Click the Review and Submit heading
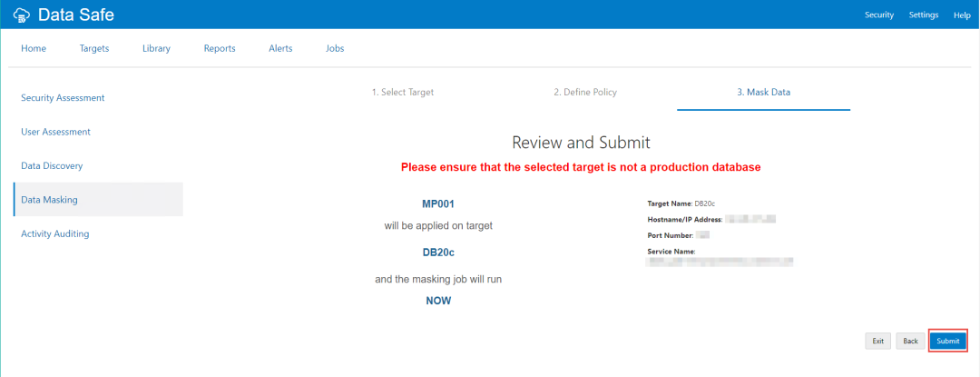The image size is (980, 377). pos(582,143)
